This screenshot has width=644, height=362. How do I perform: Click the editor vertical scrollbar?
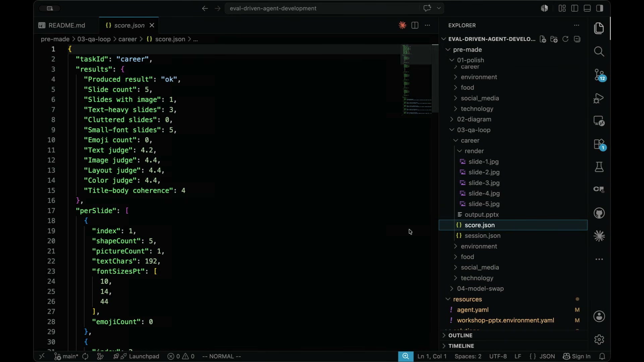(x=435, y=79)
